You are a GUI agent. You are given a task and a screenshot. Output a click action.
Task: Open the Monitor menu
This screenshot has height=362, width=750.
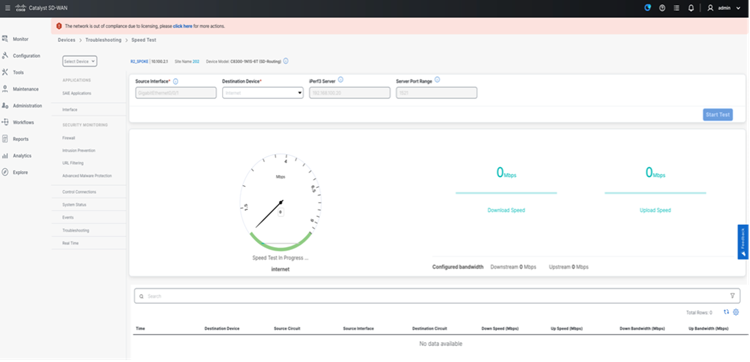click(x=21, y=39)
